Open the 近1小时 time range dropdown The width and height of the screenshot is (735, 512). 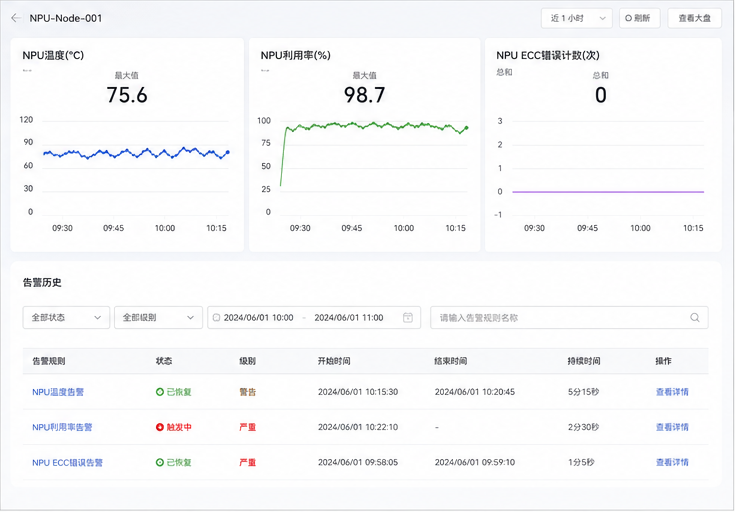(x=577, y=18)
